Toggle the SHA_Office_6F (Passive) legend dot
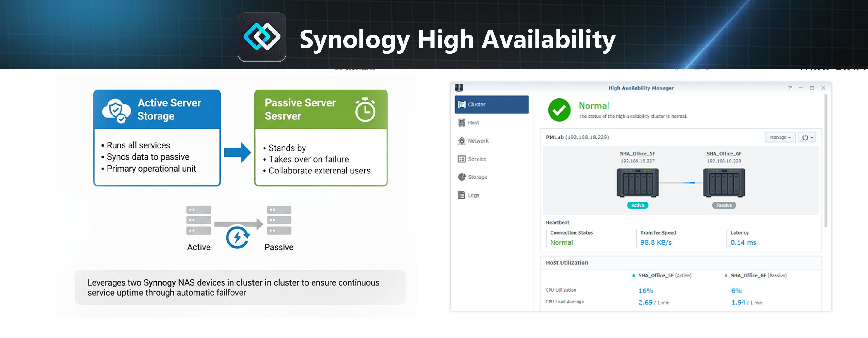The height and width of the screenshot is (338, 868). pyautogui.click(x=726, y=275)
